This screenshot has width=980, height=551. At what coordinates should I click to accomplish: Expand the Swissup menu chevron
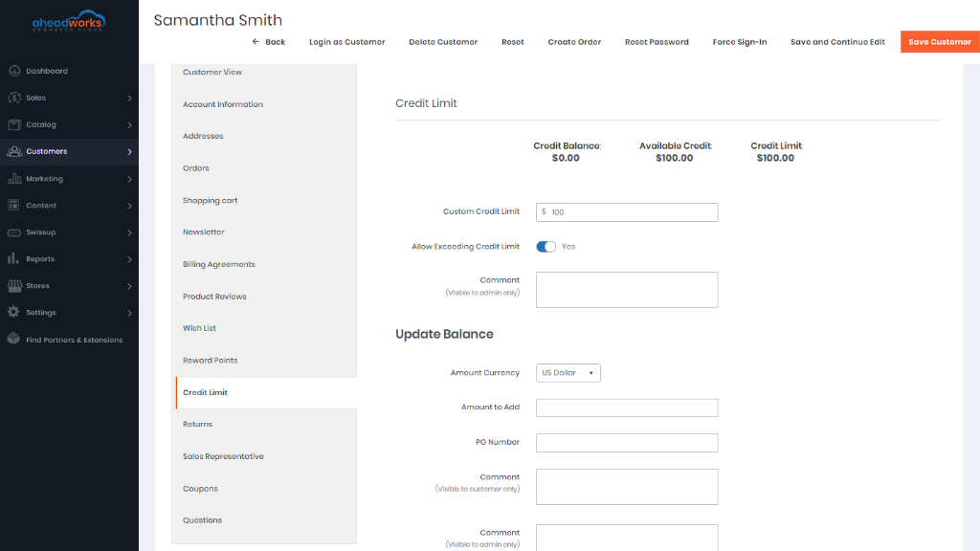click(x=129, y=232)
